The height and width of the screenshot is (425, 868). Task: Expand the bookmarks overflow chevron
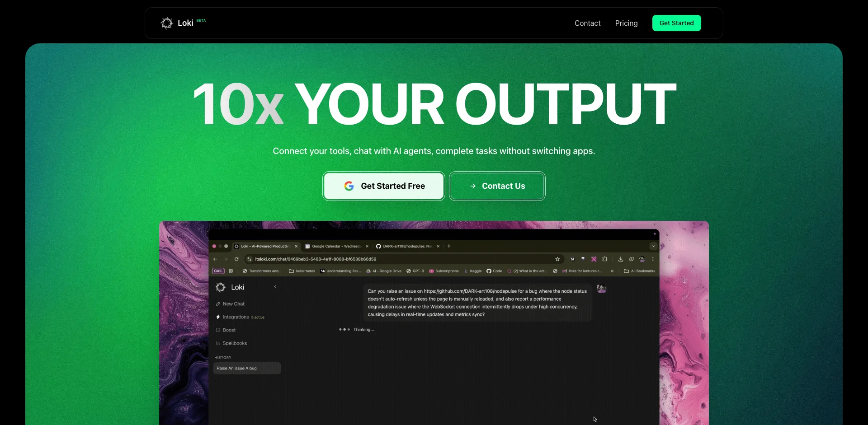point(612,271)
